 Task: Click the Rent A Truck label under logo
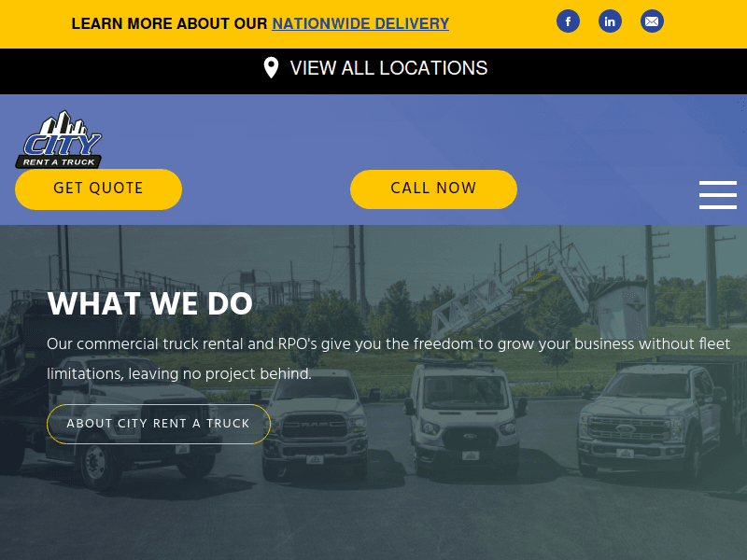pos(59,161)
